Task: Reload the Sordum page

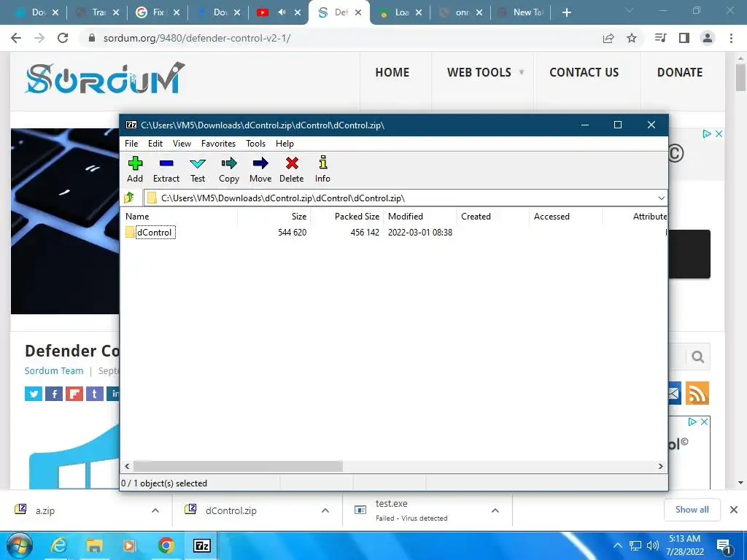Action: pos(63,38)
